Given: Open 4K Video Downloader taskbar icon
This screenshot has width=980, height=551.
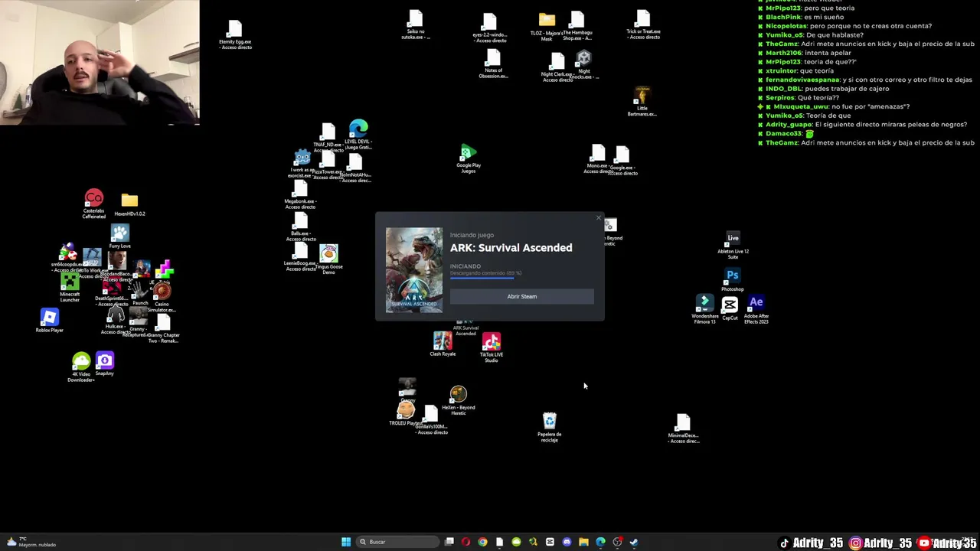Looking at the screenshot, I should point(516,542).
